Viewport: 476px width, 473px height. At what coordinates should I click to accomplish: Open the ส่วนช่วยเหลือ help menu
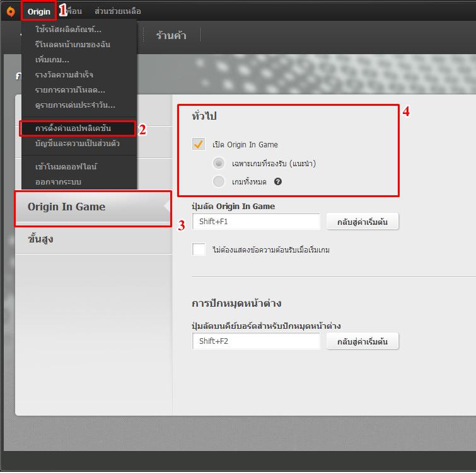(x=117, y=11)
